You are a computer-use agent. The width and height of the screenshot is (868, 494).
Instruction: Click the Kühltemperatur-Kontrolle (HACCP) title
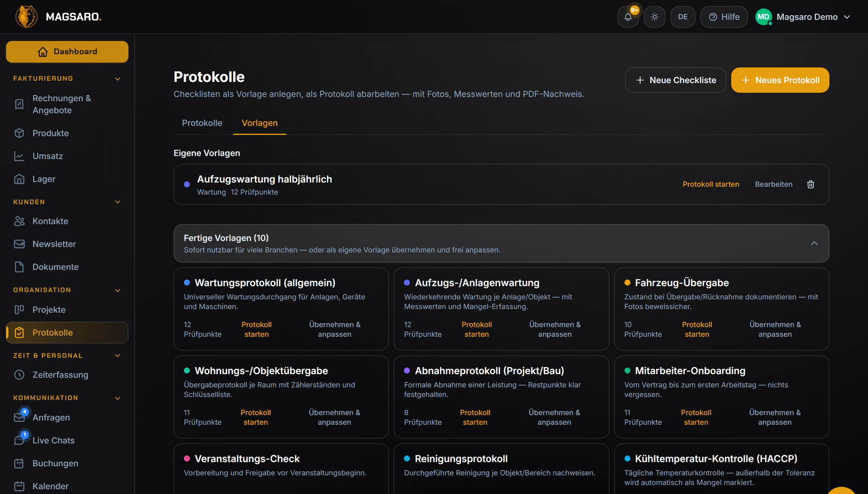coord(716,459)
